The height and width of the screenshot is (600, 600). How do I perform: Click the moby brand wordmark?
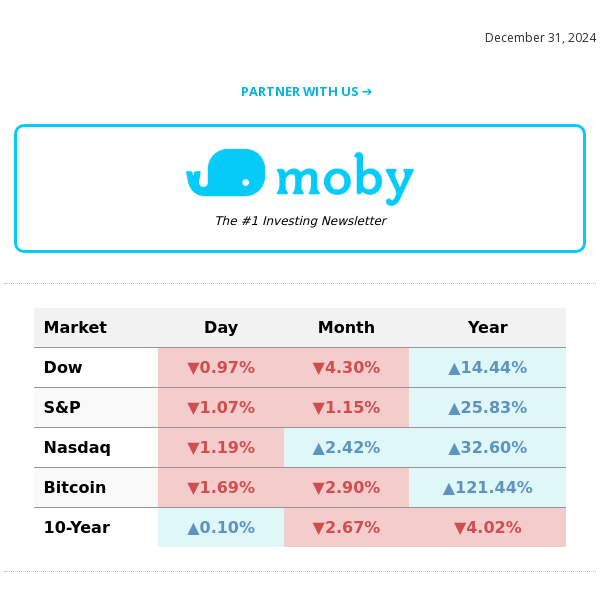pos(344,179)
